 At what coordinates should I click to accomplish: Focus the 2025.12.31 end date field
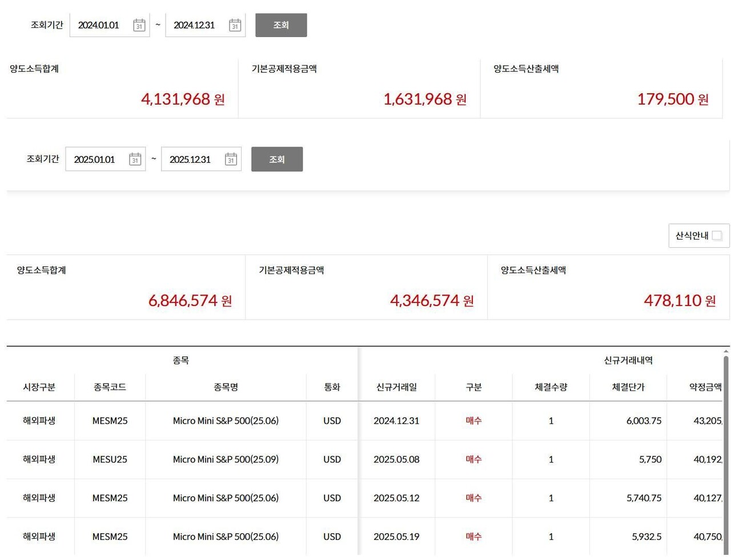coord(191,159)
